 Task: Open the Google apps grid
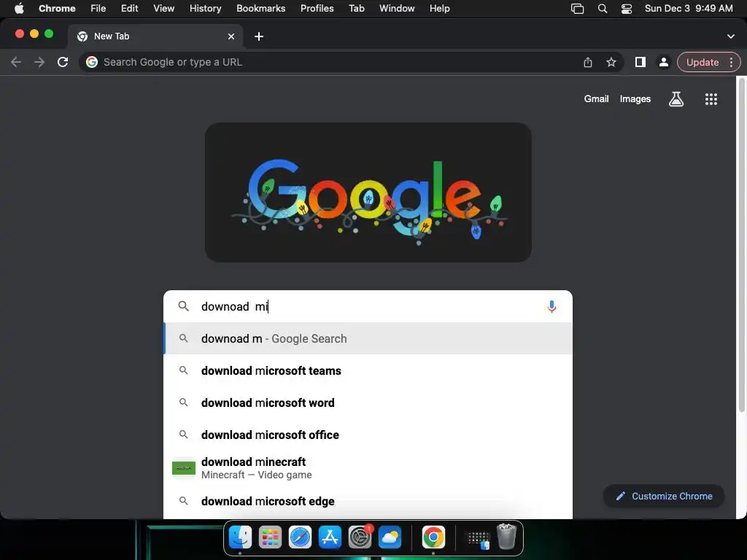click(x=711, y=99)
